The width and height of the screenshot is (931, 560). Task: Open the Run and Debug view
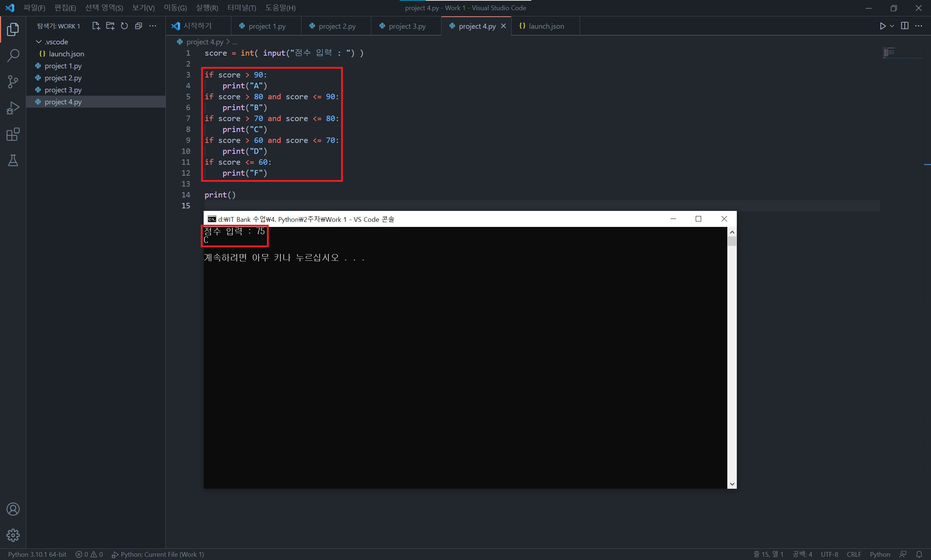tap(13, 108)
